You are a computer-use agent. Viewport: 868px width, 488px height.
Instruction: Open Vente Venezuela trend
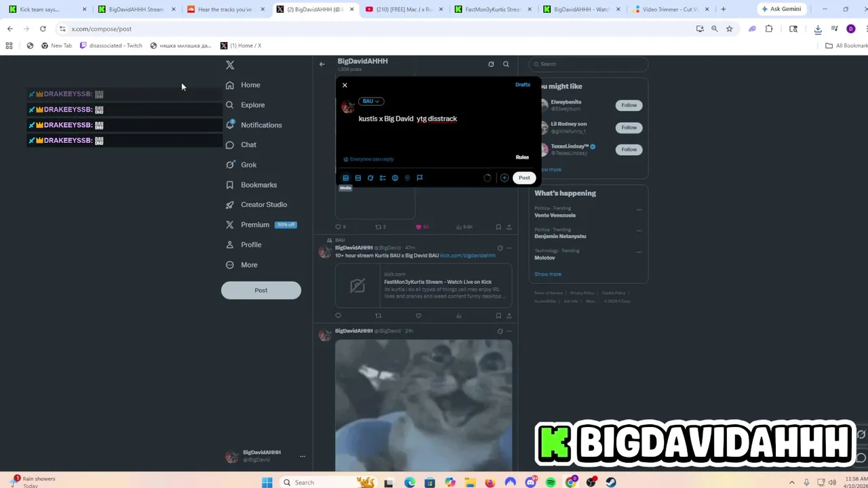(x=555, y=216)
